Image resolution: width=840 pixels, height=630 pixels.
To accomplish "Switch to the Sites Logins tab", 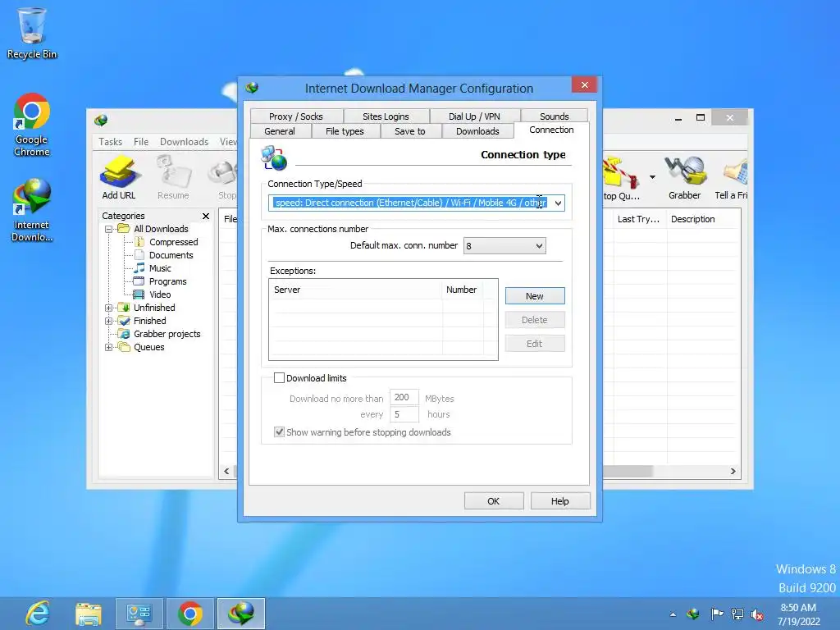I will [386, 116].
